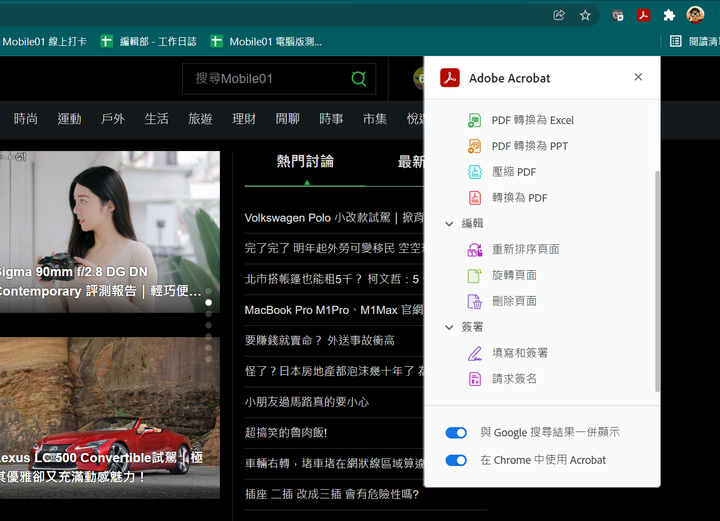Open the 戶外 navigation category
This screenshot has height=521, width=720.
pos(113,119)
